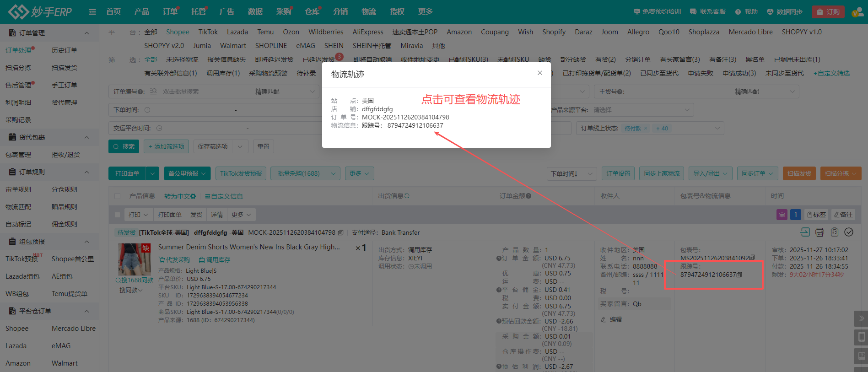The width and height of the screenshot is (868, 372).
Task: Click the 自定义信息 list icon link
Action: point(224,196)
